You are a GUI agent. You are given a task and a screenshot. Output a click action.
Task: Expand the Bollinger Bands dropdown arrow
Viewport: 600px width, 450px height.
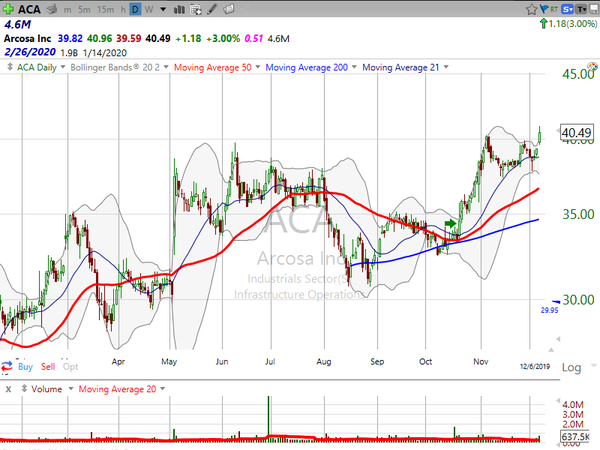166,67
